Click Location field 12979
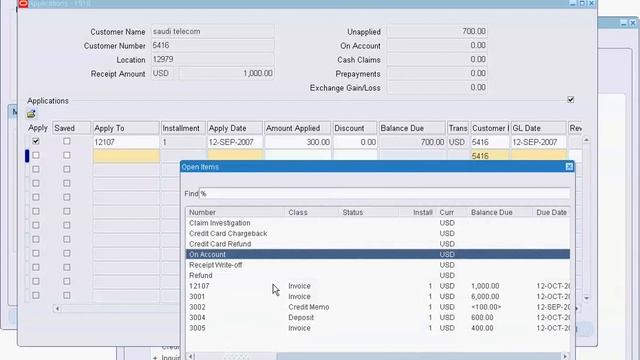 pos(212,59)
